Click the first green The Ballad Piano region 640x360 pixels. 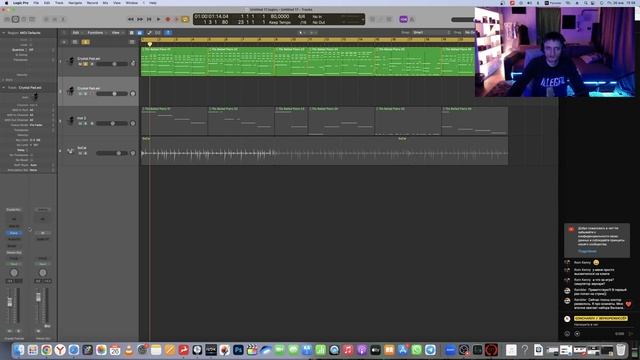click(174, 61)
